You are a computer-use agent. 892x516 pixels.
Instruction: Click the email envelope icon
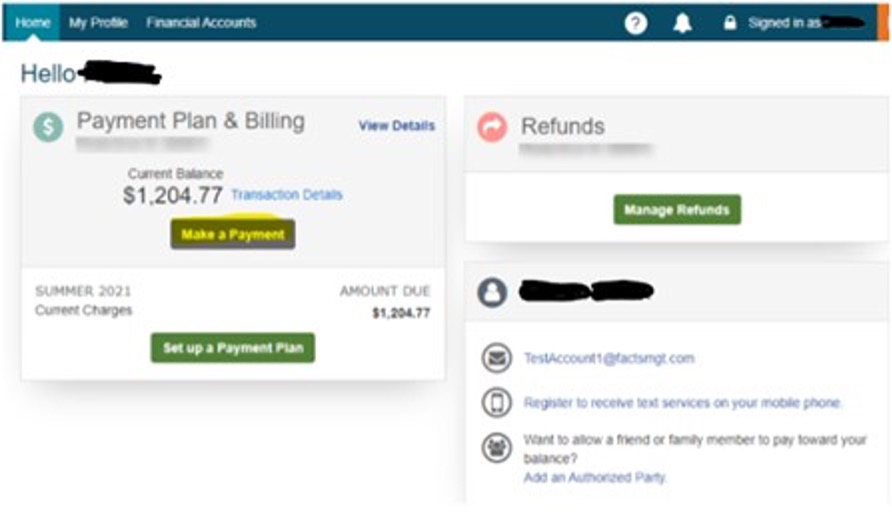497,358
